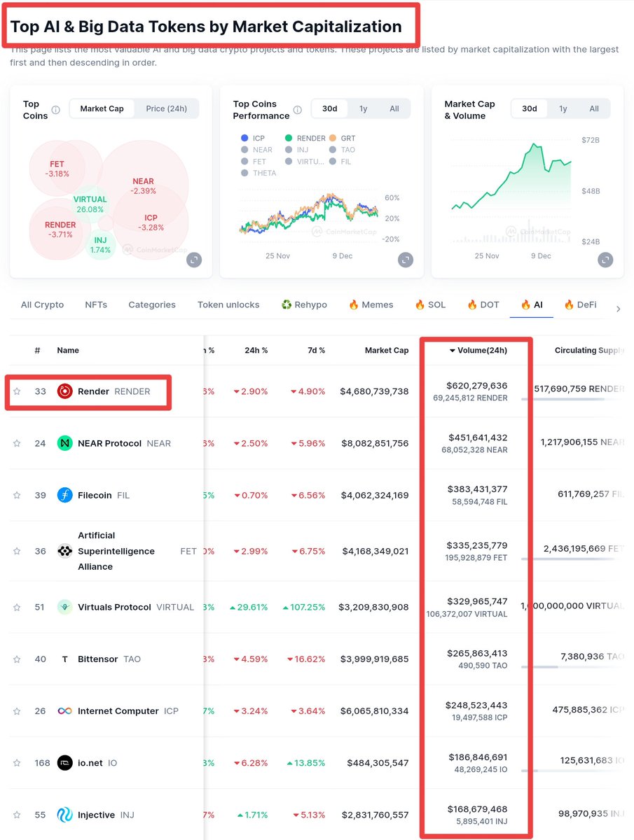Star Bittensor for watchlist
The height and width of the screenshot is (840, 634).
pos(17,659)
